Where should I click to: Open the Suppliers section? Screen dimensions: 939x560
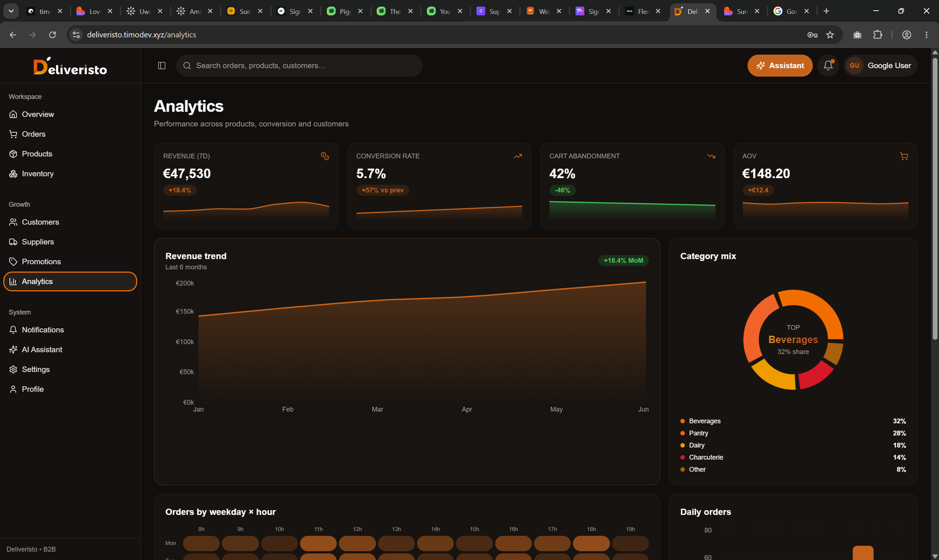pyautogui.click(x=70, y=242)
